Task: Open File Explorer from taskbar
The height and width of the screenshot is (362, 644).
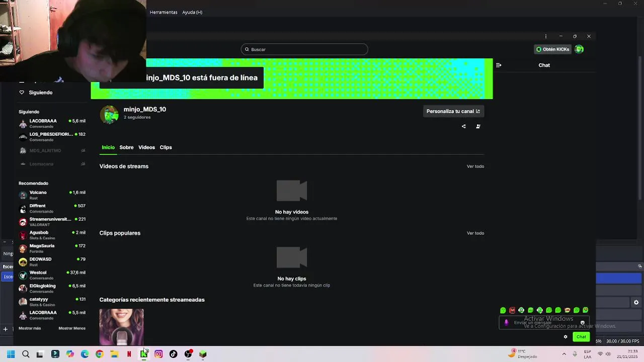Action: coord(114,354)
